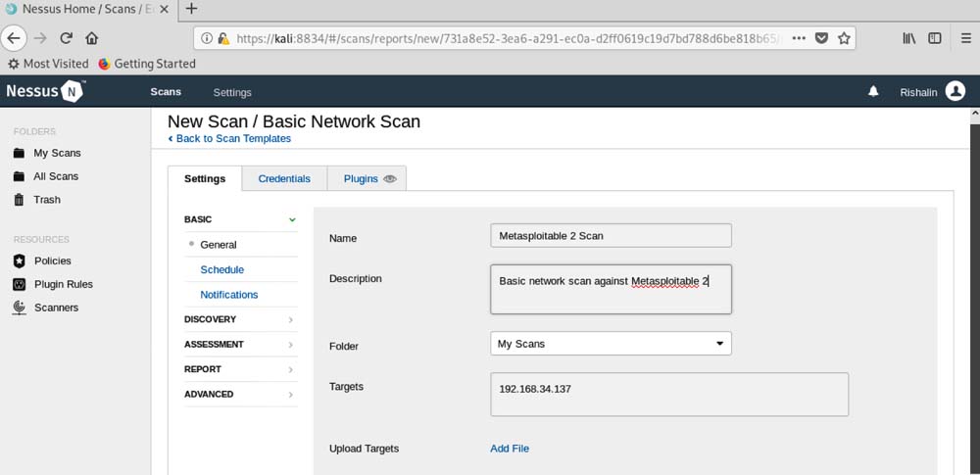Go back to Scan Templates

click(233, 139)
